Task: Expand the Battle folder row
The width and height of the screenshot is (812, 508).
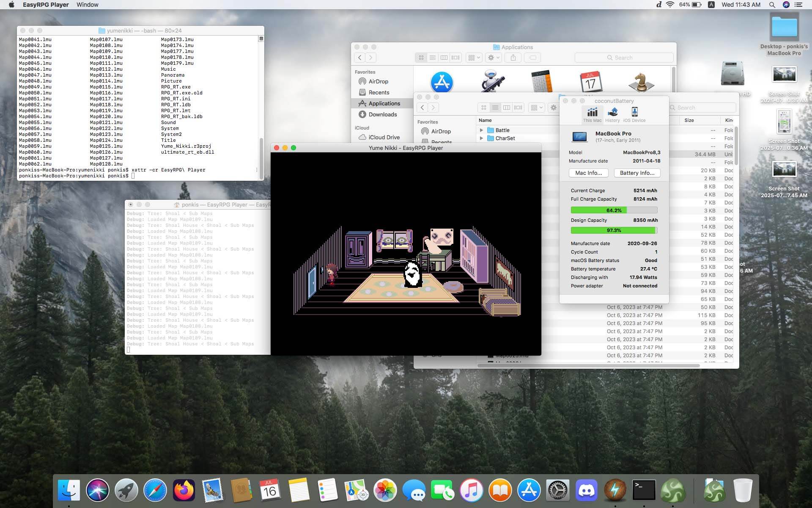Action: click(481, 130)
